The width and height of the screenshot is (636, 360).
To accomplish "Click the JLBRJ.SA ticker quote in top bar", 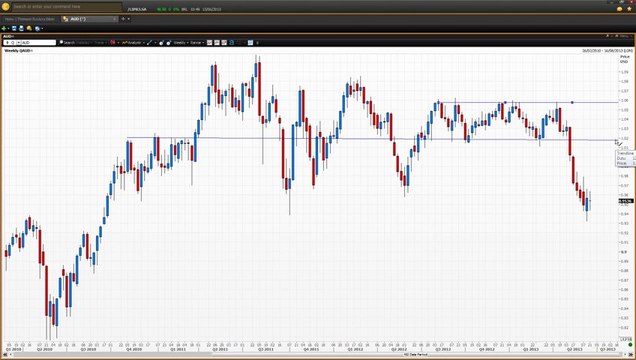I will 137,9.
